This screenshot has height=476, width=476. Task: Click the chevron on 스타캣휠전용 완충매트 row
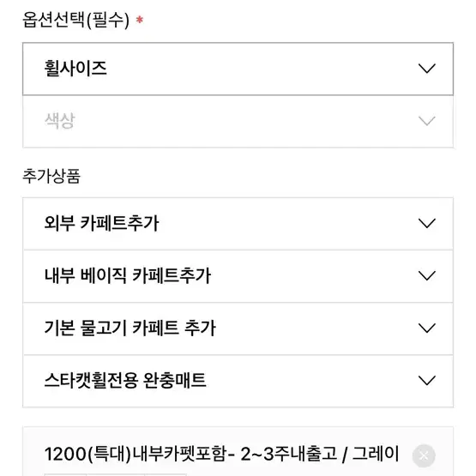[x=426, y=380]
